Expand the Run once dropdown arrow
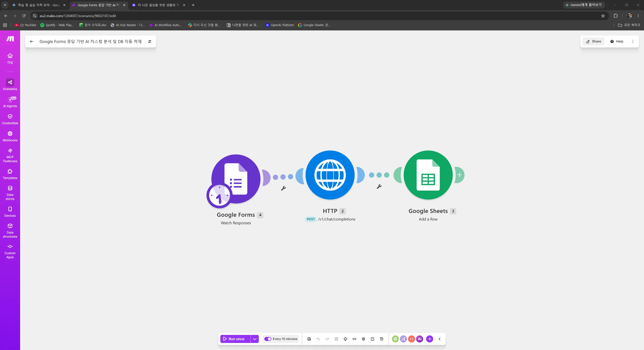644x350 pixels. (255, 339)
